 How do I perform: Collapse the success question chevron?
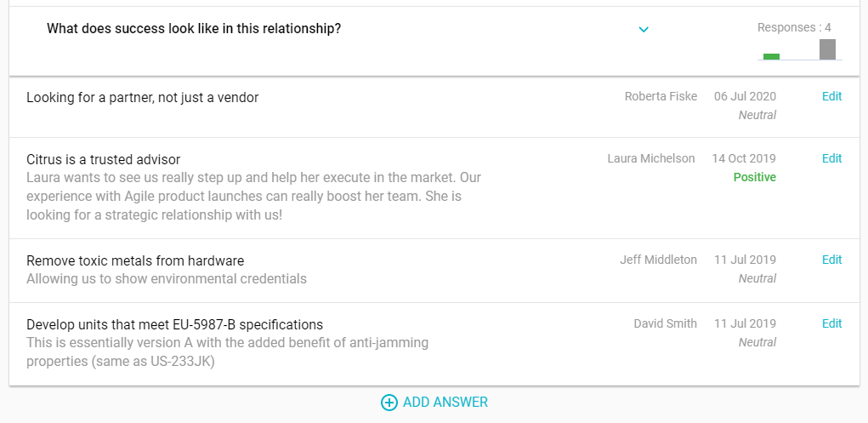[x=644, y=30]
